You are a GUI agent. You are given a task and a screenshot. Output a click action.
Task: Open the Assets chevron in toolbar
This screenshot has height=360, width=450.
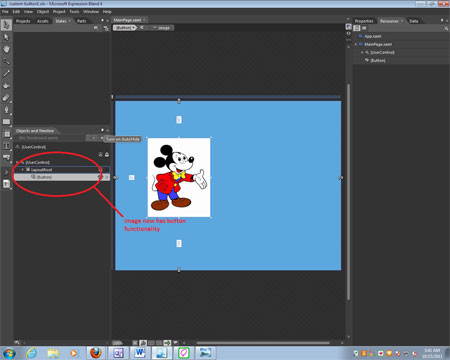click(x=6, y=172)
